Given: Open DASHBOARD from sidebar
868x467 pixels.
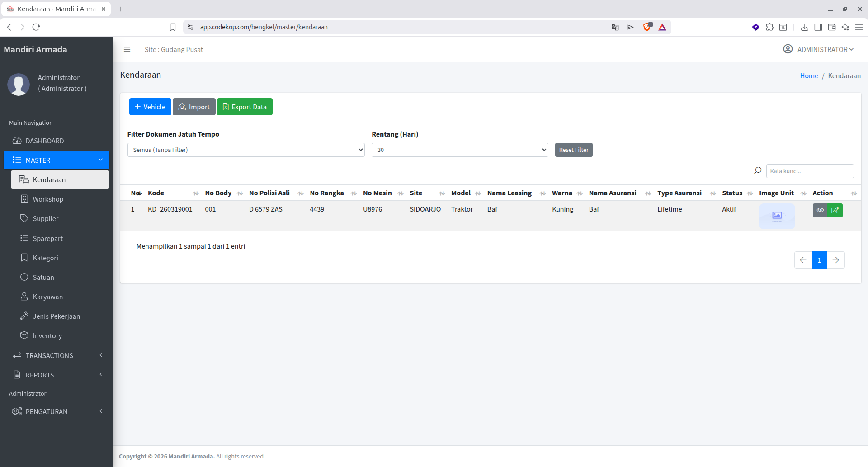Looking at the screenshot, I should coord(57,141).
